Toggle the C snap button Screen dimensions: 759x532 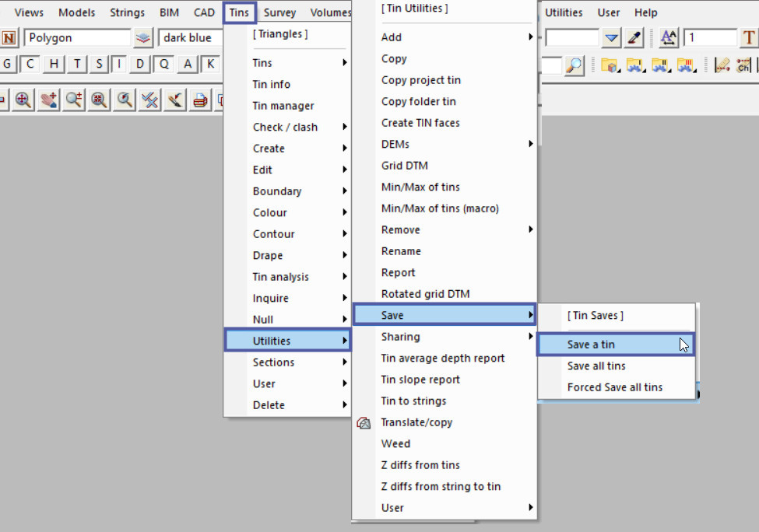(x=30, y=65)
